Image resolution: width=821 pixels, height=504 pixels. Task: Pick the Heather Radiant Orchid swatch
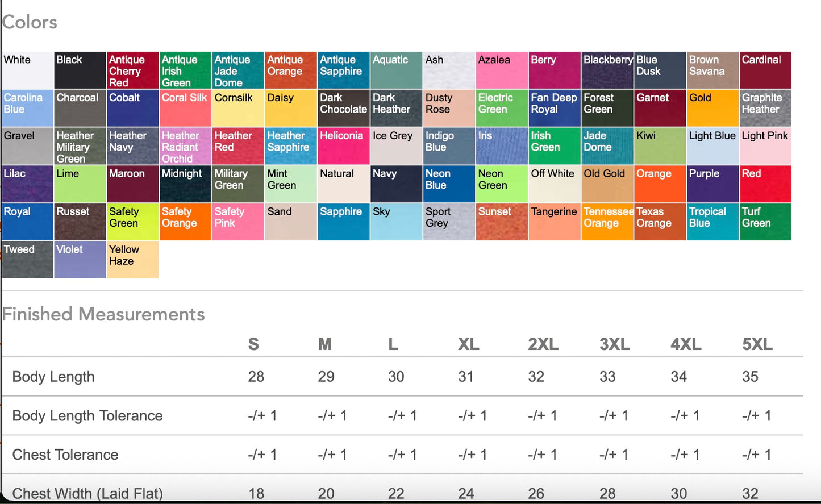click(186, 146)
